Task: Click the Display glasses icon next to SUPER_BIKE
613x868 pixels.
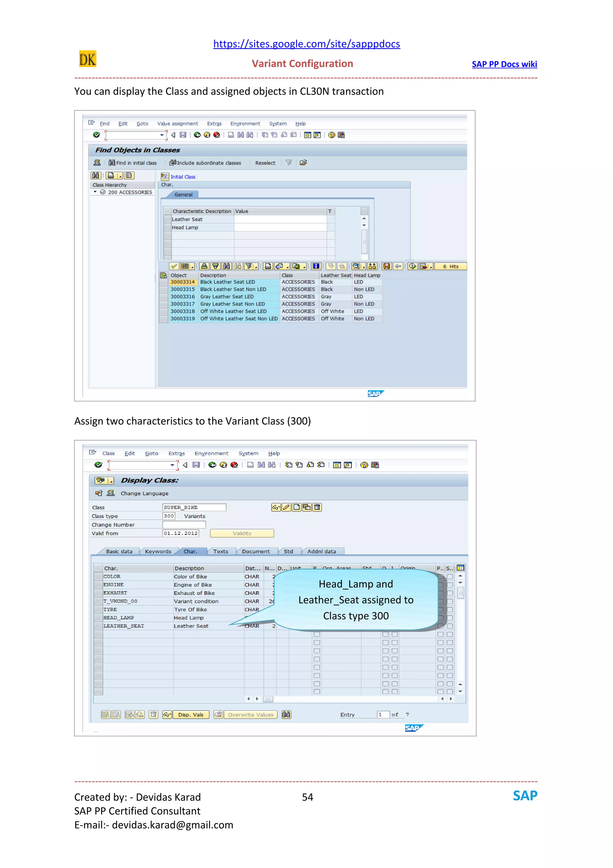Action: pyautogui.click(x=276, y=507)
